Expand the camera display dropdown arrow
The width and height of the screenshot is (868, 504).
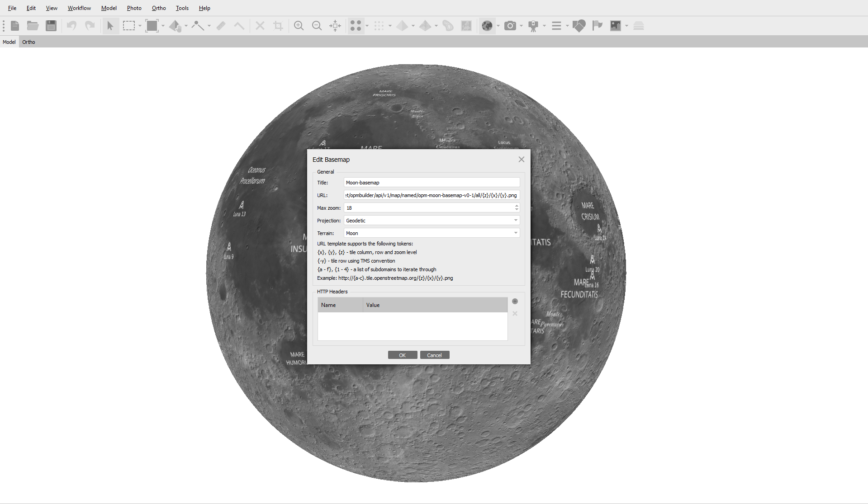click(x=521, y=26)
